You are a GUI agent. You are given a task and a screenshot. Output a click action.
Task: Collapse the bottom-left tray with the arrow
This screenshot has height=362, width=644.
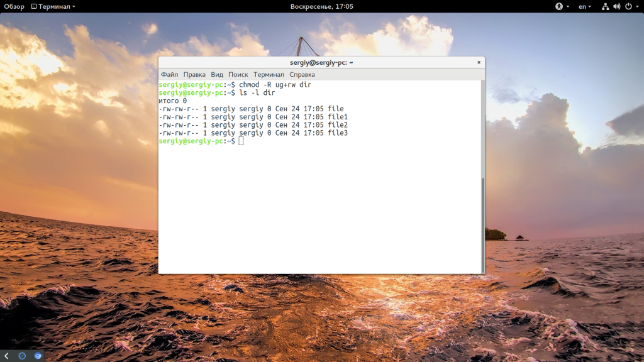pyautogui.click(x=6, y=356)
